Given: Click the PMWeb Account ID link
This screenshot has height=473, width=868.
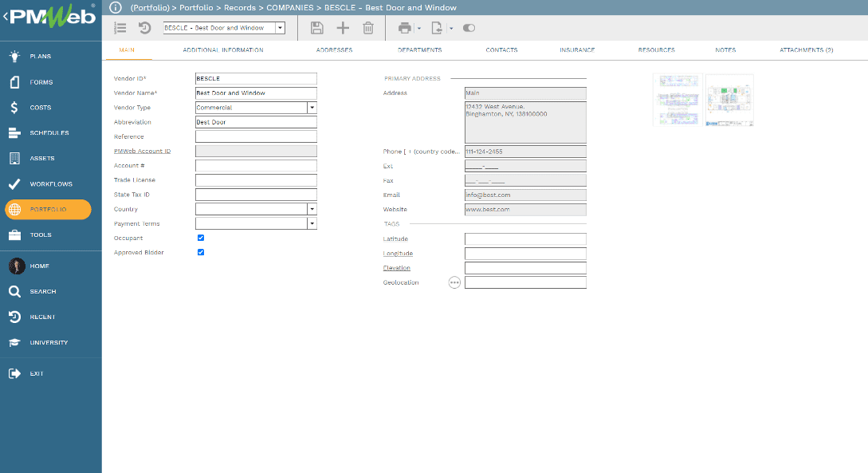Looking at the screenshot, I should point(142,151).
